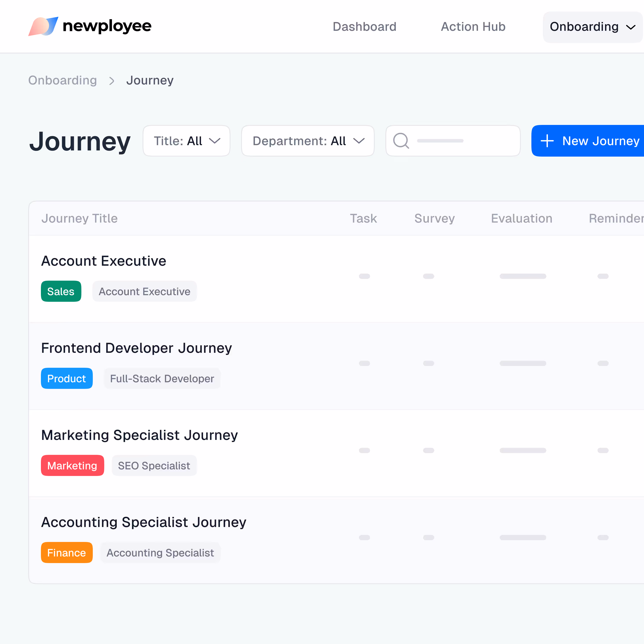This screenshot has width=644, height=644.
Task: Open the Action Hub menu item
Action: 473,27
